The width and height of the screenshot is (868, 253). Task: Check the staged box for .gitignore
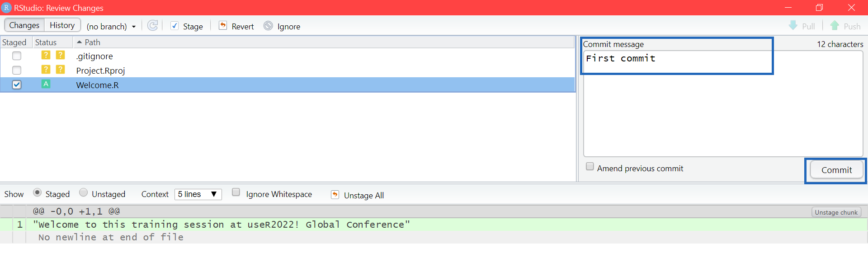pos(17,56)
